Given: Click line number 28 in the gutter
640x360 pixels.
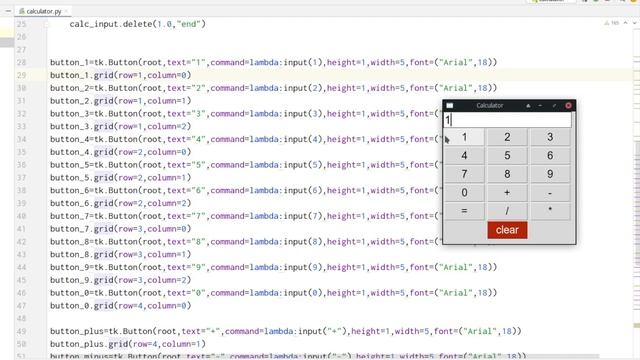Looking at the screenshot, I should click(21, 62).
